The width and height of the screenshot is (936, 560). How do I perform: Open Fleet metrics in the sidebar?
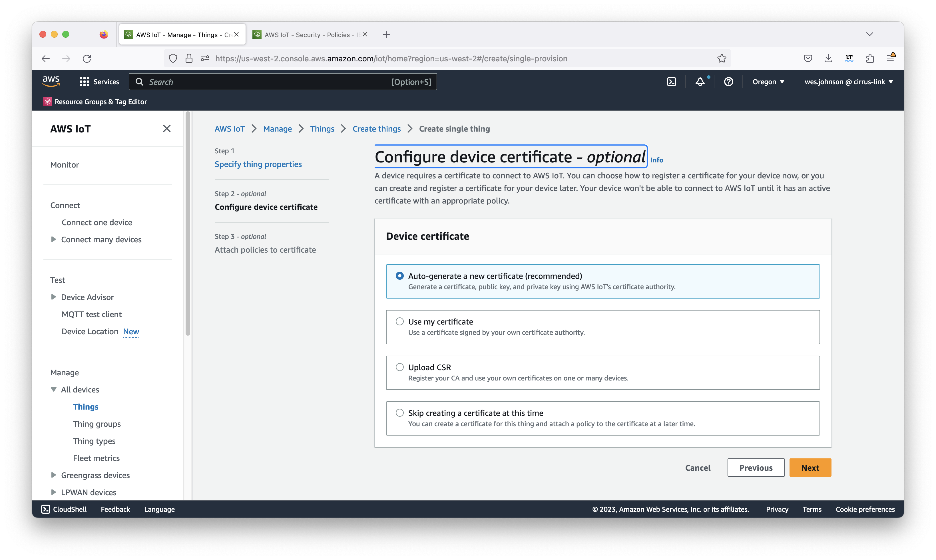[96, 458]
